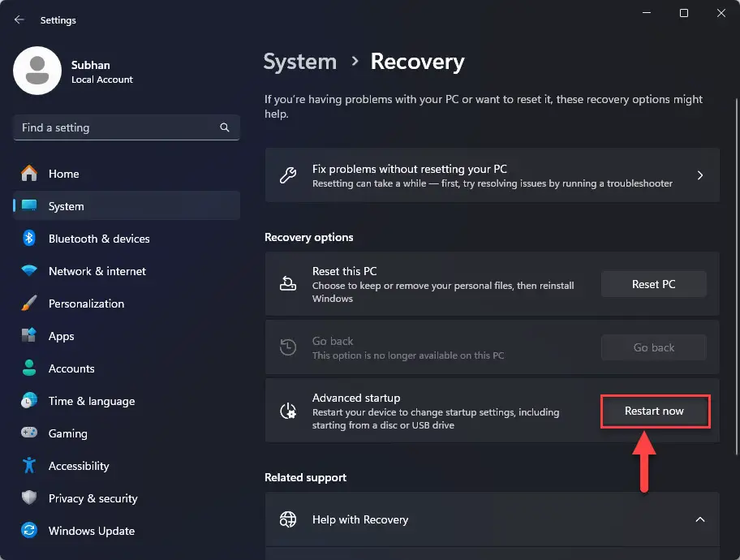Click the Find a setting search field
Image resolution: width=740 pixels, height=560 pixels.
pyautogui.click(x=114, y=127)
